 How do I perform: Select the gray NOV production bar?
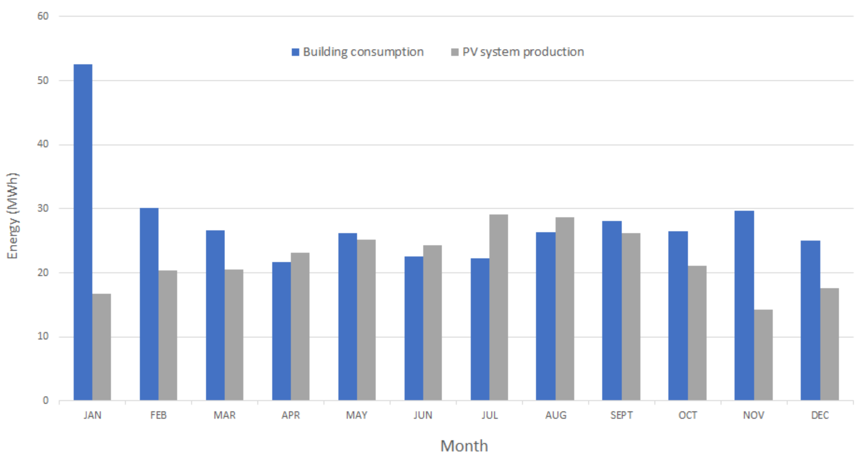763,355
